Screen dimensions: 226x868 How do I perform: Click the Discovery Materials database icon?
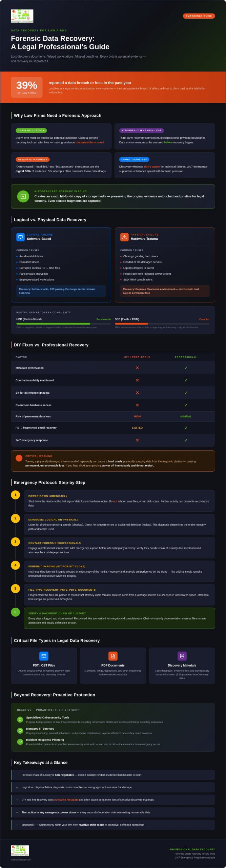click(x=182, y=656)
